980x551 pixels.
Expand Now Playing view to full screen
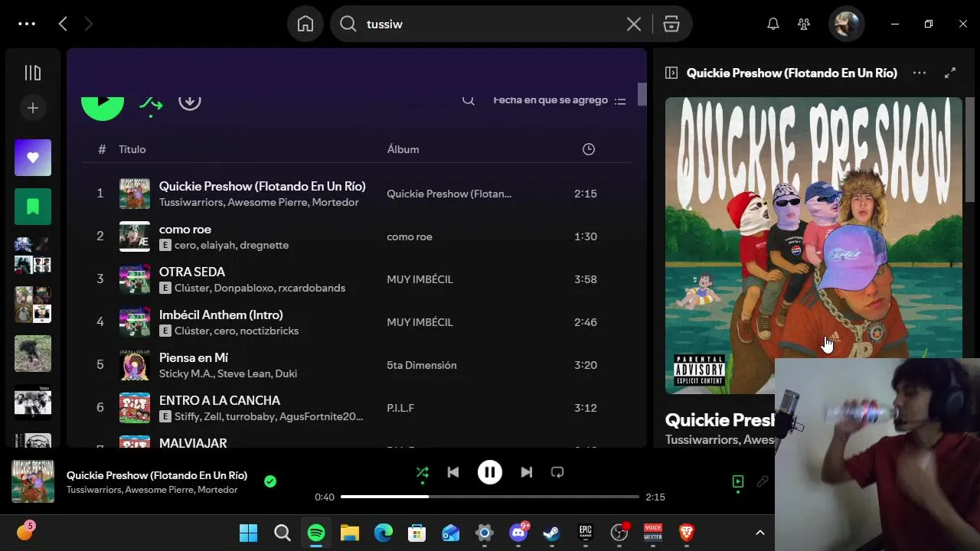(950, 73)
